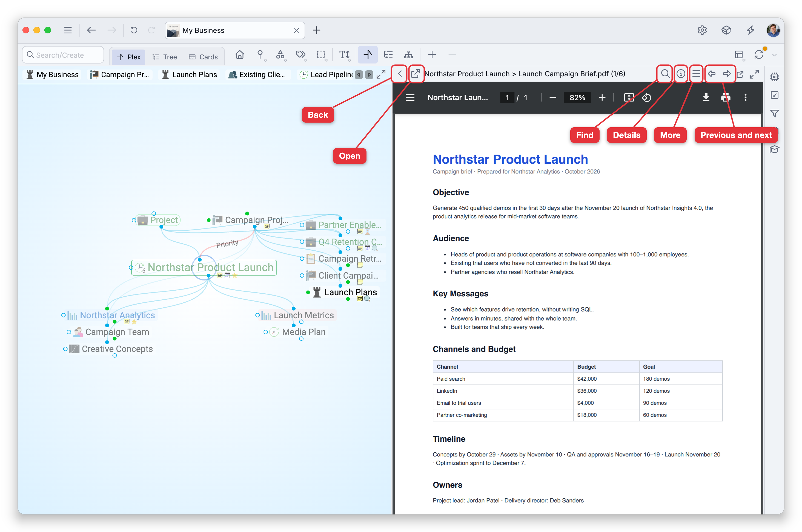Screen dimensions: 802x532
Task: Show attachment Details info icon
Action: click(680, 74)
